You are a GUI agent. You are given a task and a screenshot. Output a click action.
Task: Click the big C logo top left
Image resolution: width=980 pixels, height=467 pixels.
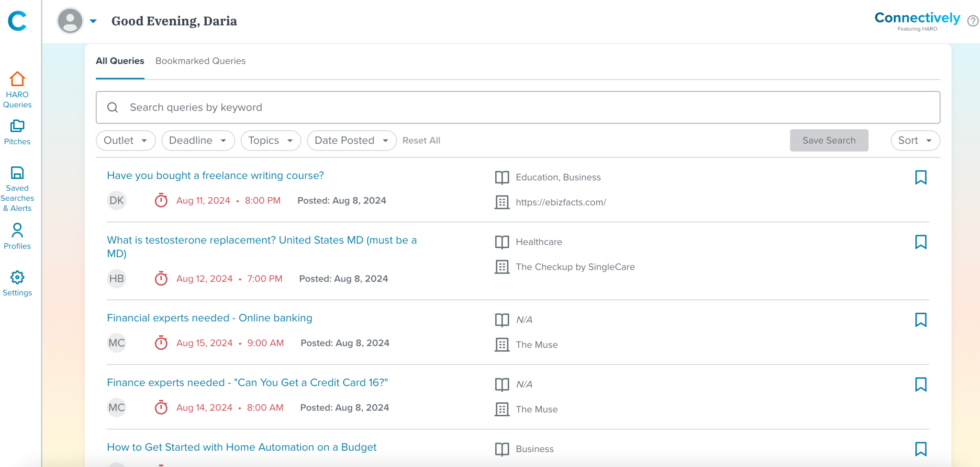coord(17,21)
